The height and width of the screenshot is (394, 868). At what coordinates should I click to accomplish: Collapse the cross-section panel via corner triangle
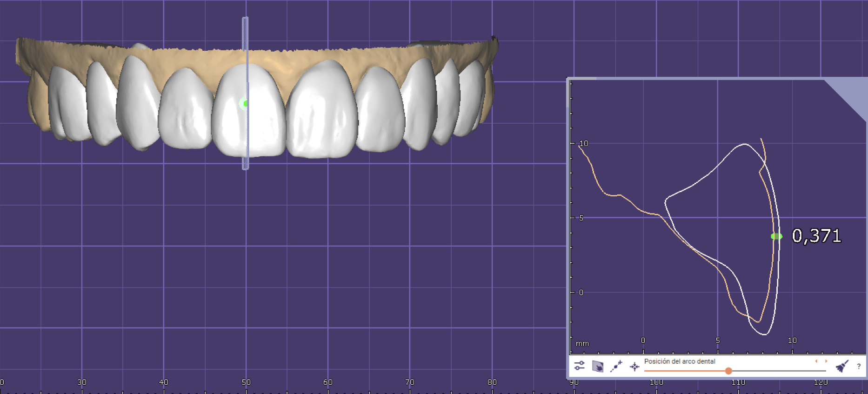(x=851, y=93)
